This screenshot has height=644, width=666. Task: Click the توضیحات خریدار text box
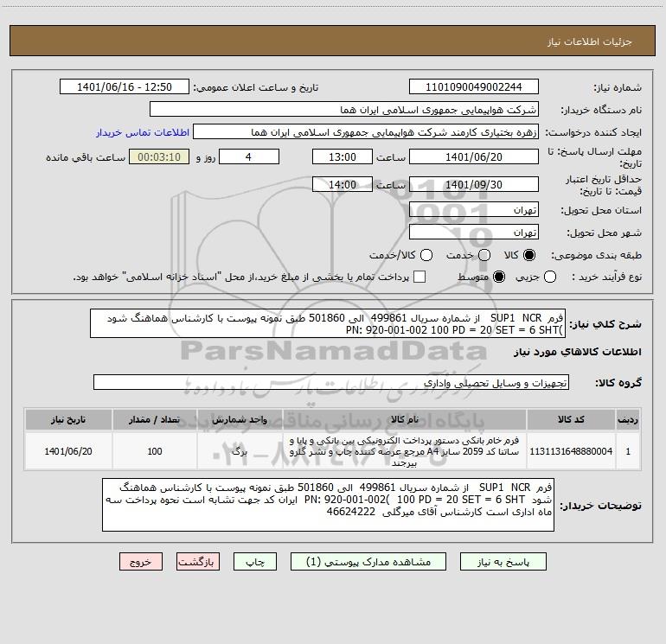pos(329,504)
